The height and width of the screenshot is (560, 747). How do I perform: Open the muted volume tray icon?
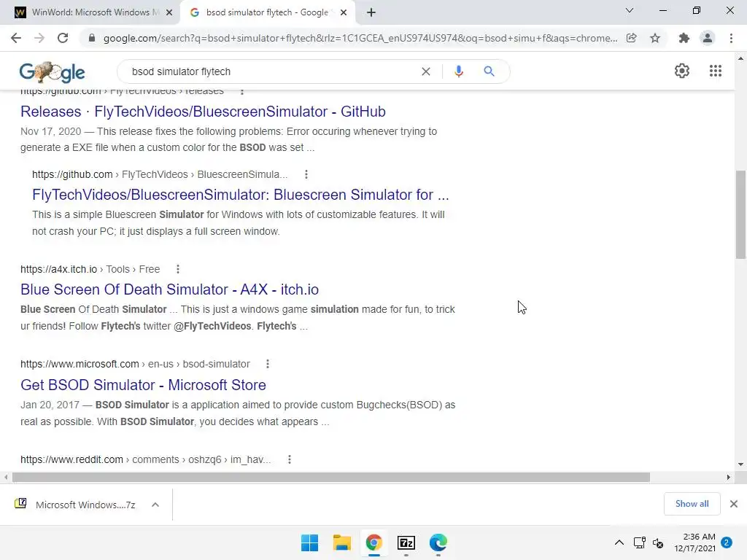pos(658,542)
